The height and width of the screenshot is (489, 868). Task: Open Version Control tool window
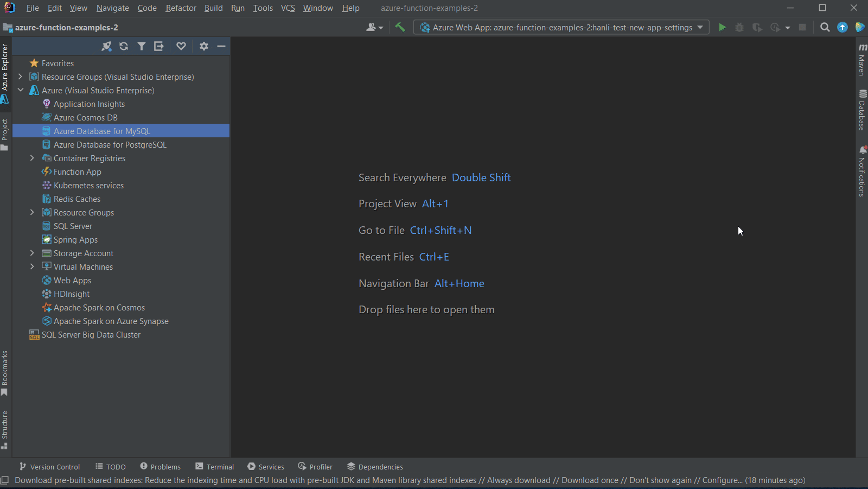point(49,467)
